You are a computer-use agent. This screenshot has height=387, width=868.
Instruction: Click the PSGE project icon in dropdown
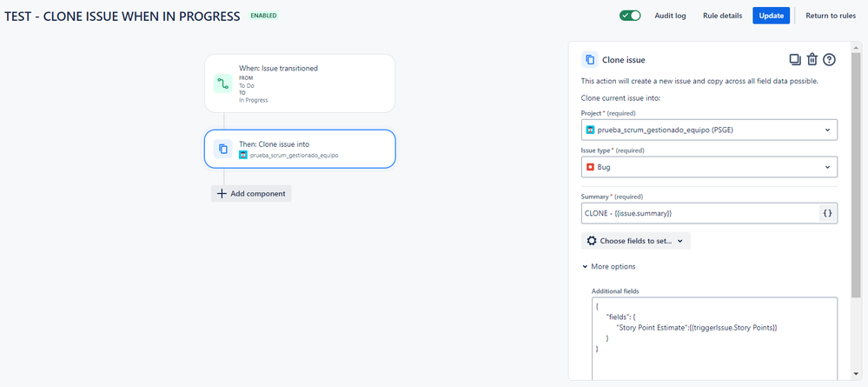pos(590,130)
